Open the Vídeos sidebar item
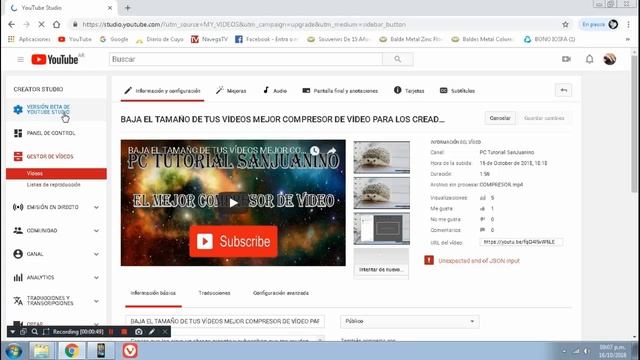640x360 pixels. pos(56,173)
